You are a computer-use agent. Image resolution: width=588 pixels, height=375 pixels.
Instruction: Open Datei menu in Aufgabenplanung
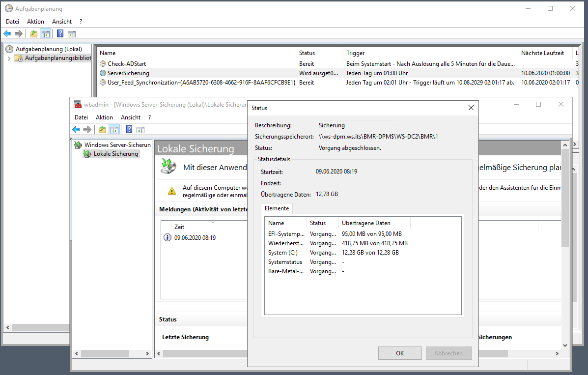coord(12,22)
